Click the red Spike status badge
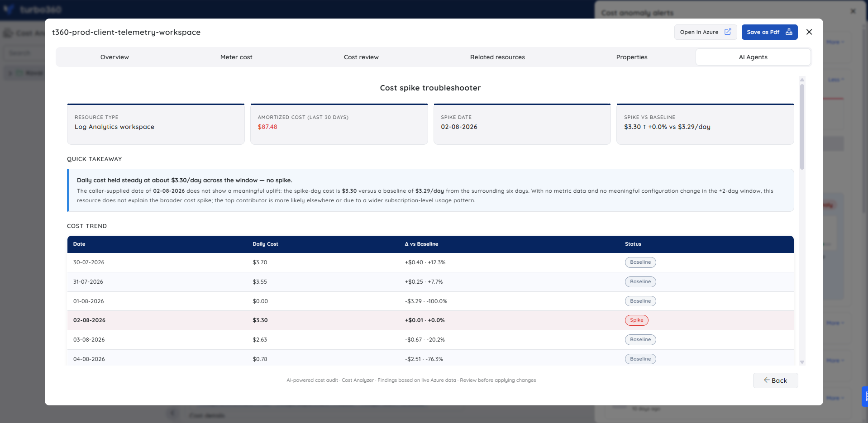Image resolution: width=868 pixels, height=423 pixels. 636,320
